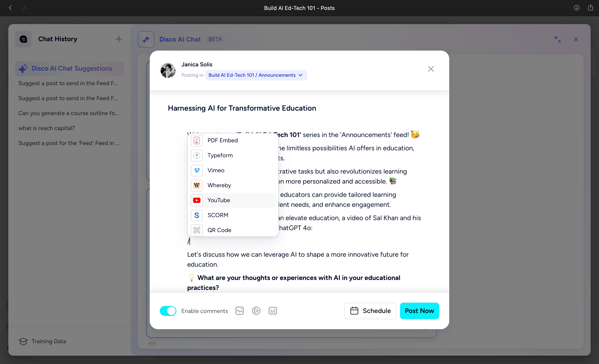The height and width of the screenshot is (364, 599).
Task: Click the SCORM icon
Action: pos(197,215)
